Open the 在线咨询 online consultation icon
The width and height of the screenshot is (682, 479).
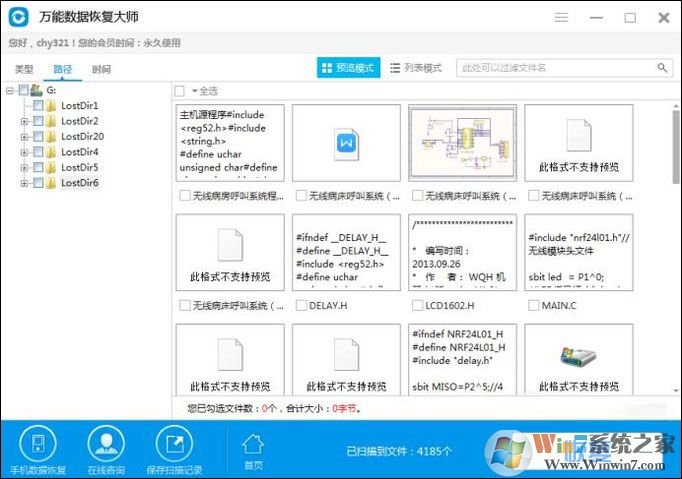106,444
